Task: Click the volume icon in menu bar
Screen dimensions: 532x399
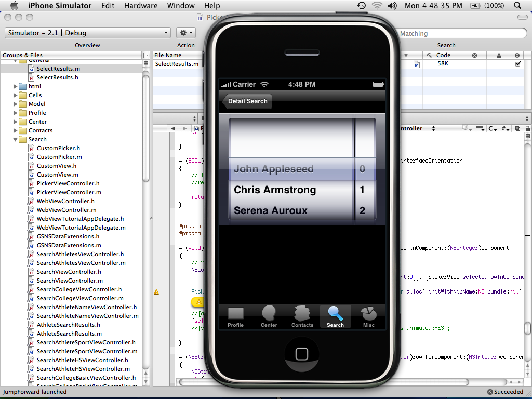Action: click(392, 5)
